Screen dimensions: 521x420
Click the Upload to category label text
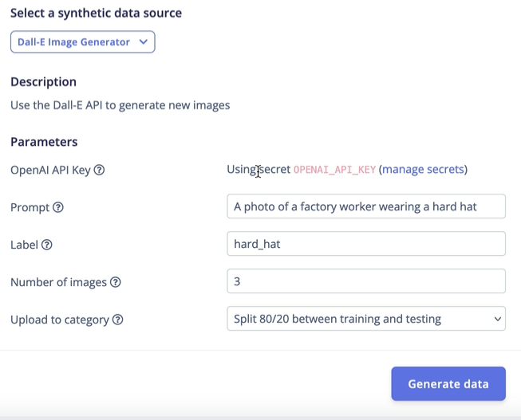60,320
